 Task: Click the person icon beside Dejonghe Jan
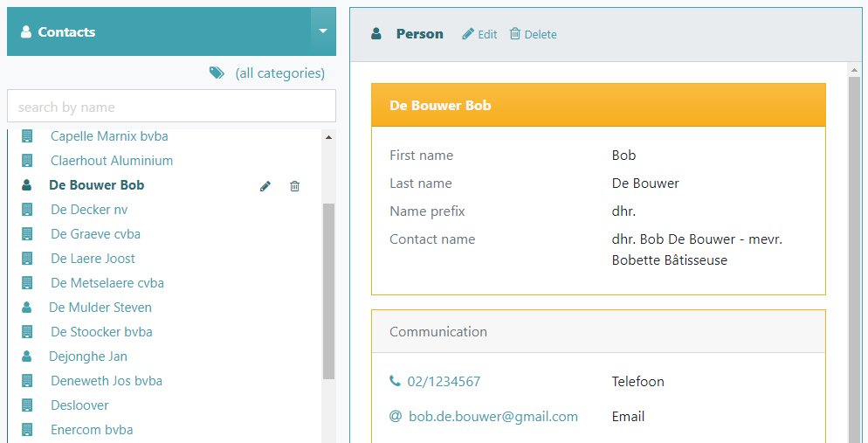click(x=26, y=356)
